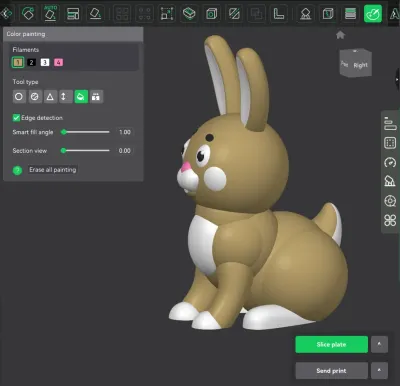Choose filament 2 black swatch
The width and height of the screenshot is (400, 386).
coord(32,62)
